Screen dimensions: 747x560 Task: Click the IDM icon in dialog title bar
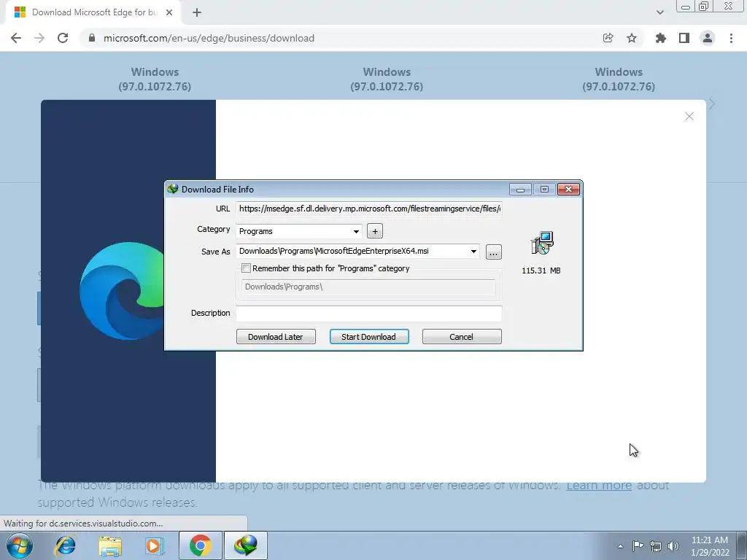point(172,189)
